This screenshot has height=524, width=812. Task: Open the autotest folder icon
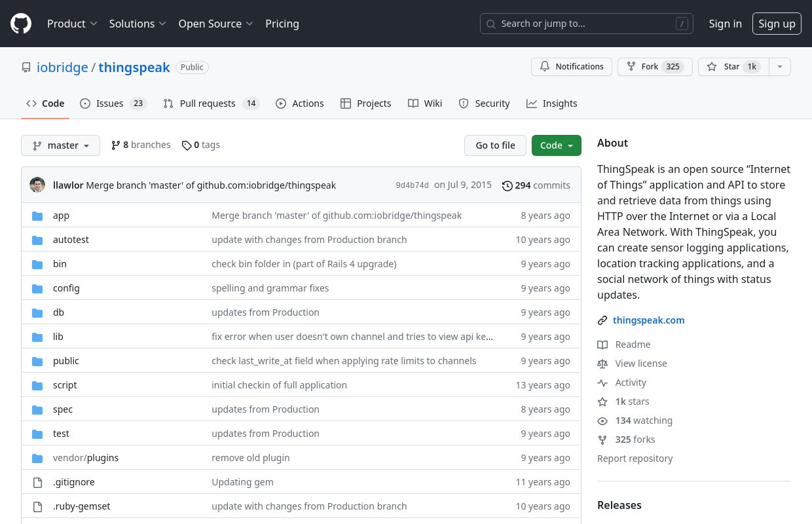[37, 240]
